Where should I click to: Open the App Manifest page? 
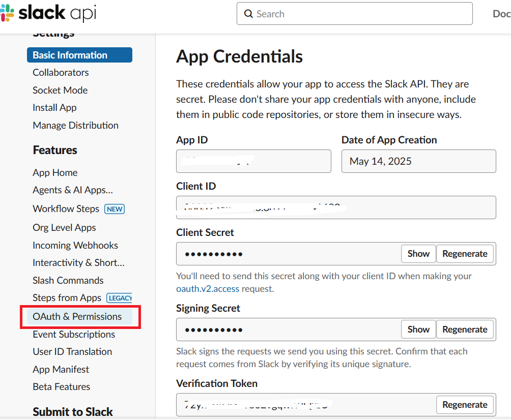click(x=61, y=370)
